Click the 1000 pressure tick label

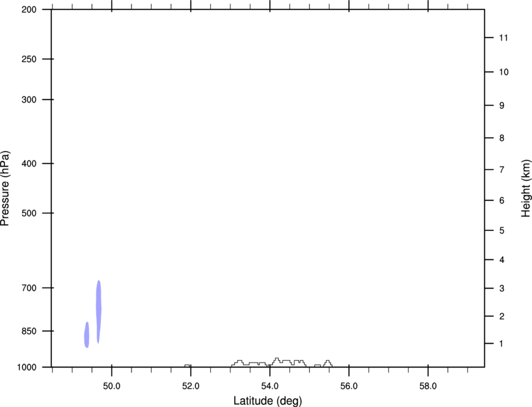point(28,367)
